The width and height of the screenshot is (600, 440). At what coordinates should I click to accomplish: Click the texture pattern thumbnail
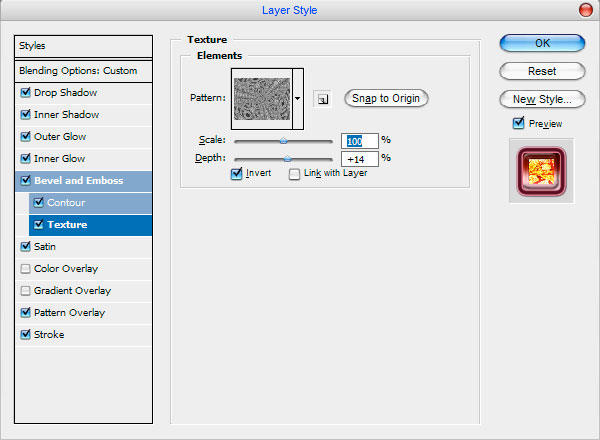[262, 99]
